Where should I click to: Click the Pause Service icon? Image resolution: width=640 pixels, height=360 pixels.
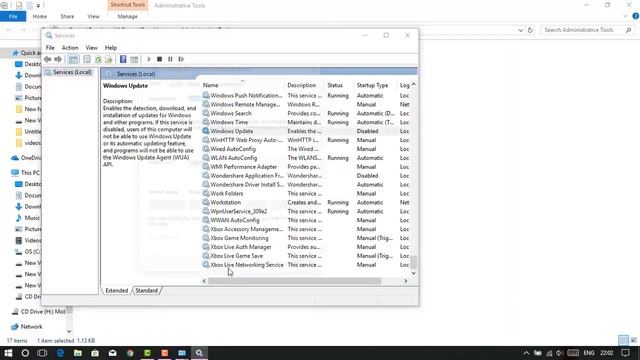click(x=170, y=59)
